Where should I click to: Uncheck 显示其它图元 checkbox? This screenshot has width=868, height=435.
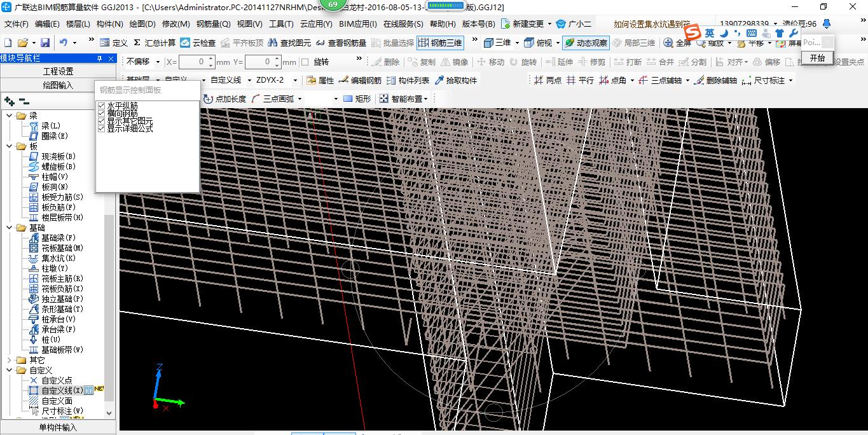[101, 121]
